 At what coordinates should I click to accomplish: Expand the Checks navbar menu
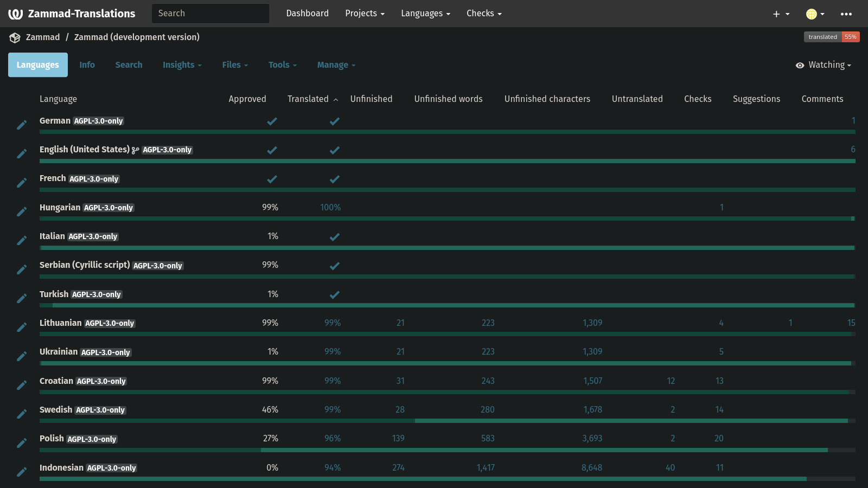click(484, 14)
